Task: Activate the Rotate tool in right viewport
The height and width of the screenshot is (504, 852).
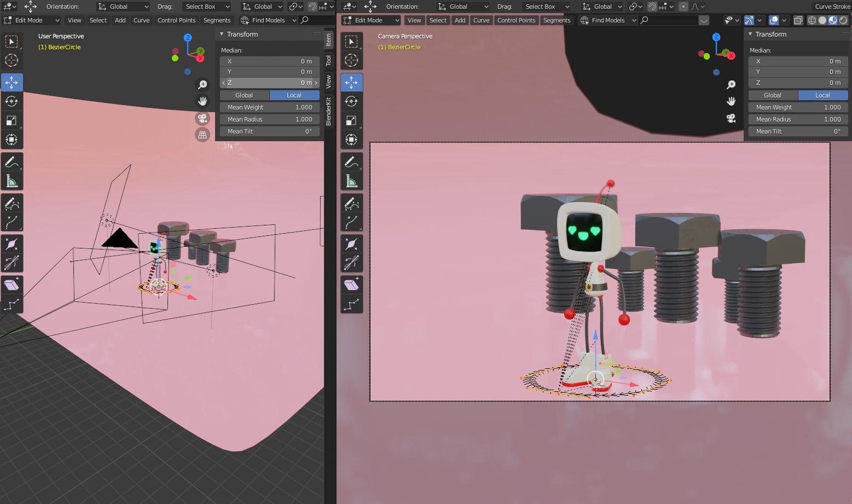Action: [351, 101]
